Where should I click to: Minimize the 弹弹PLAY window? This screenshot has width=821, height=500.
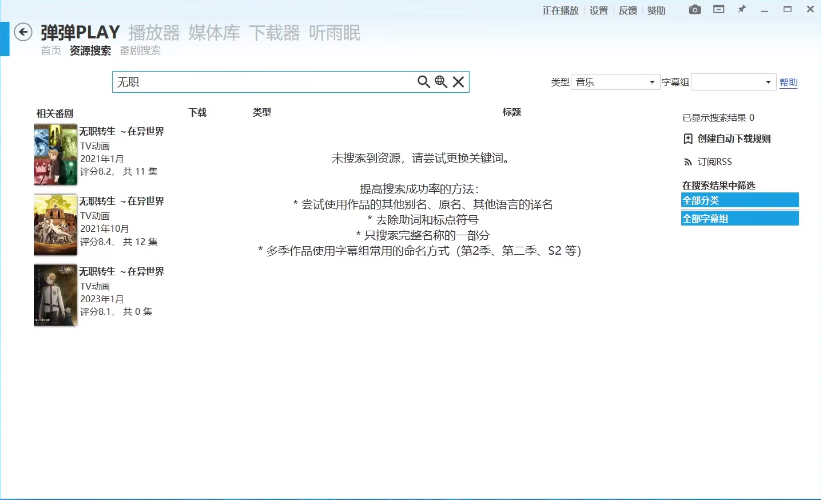[764, 10]
